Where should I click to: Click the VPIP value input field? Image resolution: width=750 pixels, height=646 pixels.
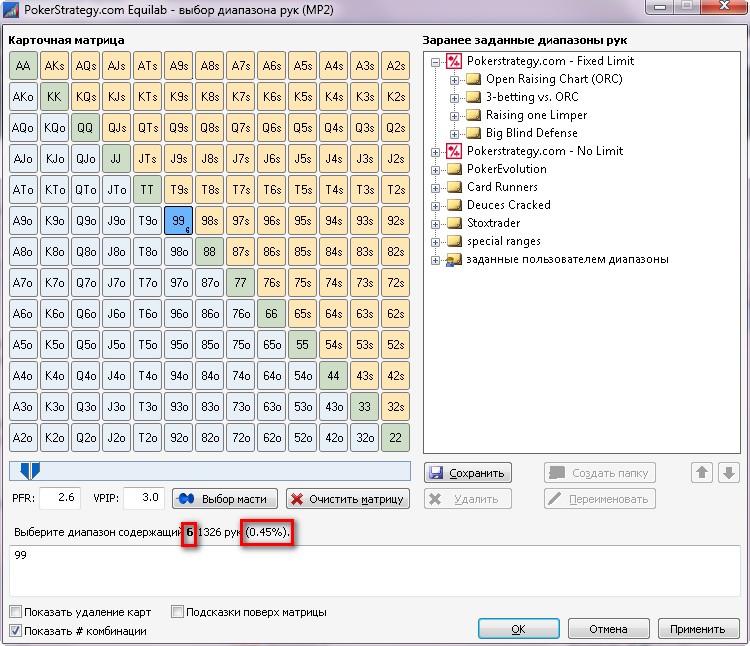coord(144,498)
